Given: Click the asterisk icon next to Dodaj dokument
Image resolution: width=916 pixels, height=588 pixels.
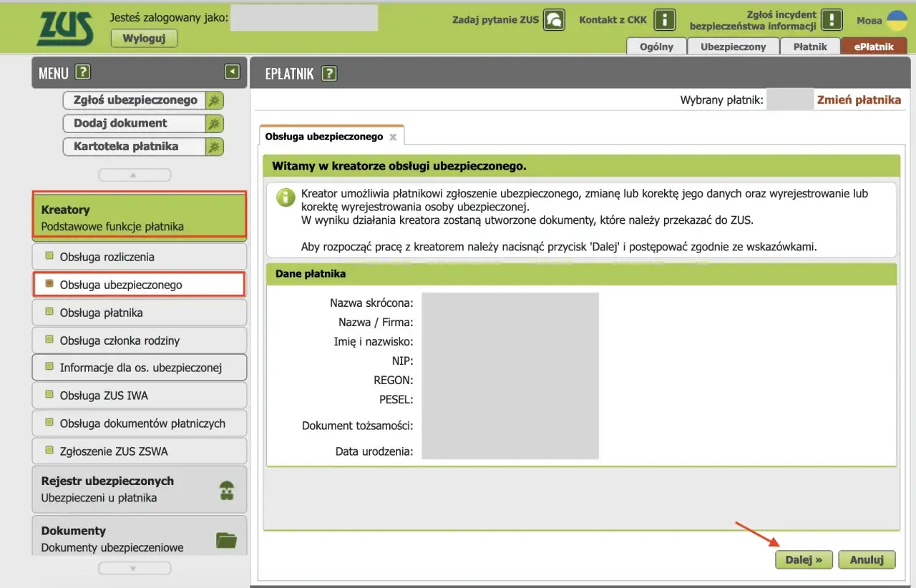Looking at the screenshot, I should [x=214, y=123].
